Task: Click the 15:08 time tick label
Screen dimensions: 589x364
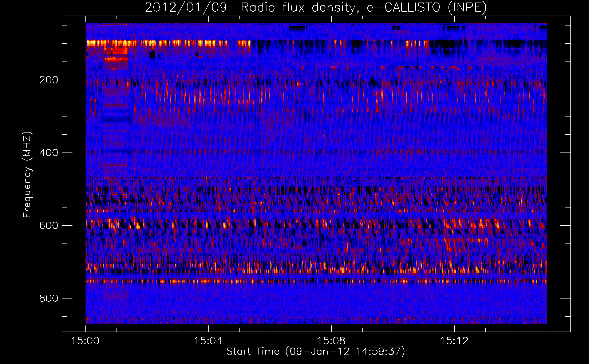Action: tap(331, 341)
